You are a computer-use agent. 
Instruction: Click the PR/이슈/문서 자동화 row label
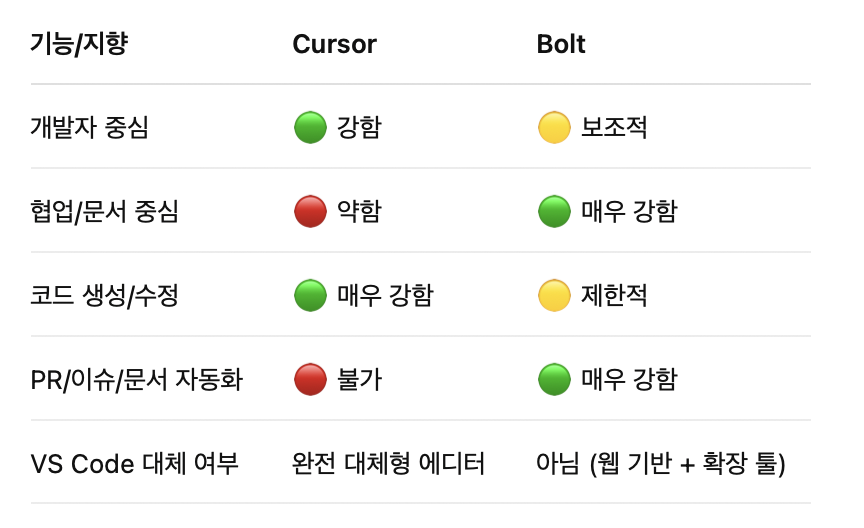click(137, 379)
